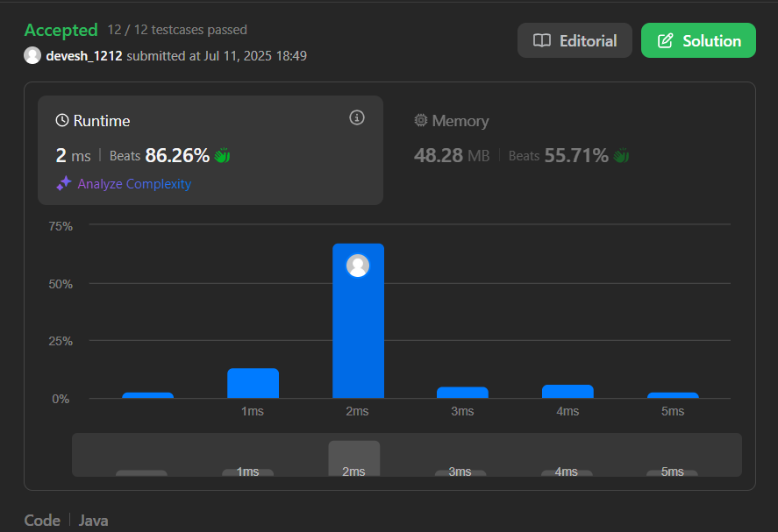Click the green Solution button
Screen dimensions: 778x532
click(698, 40)
